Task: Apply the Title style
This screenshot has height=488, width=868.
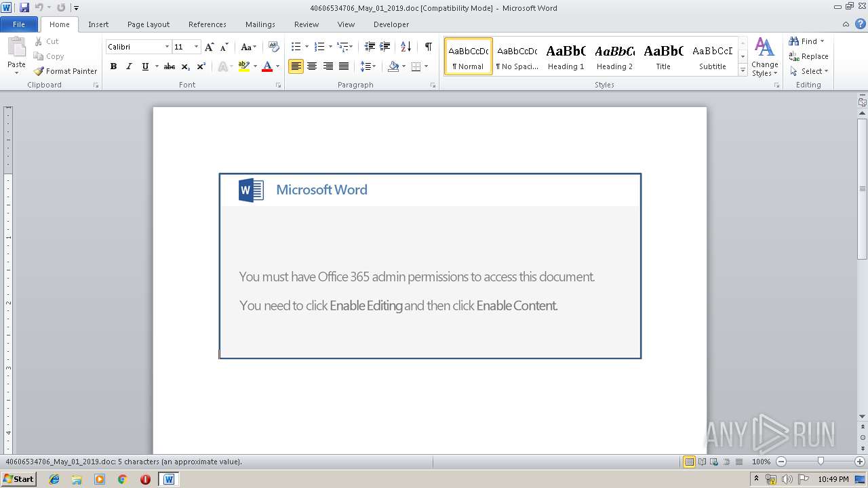Action: point(663,57)
